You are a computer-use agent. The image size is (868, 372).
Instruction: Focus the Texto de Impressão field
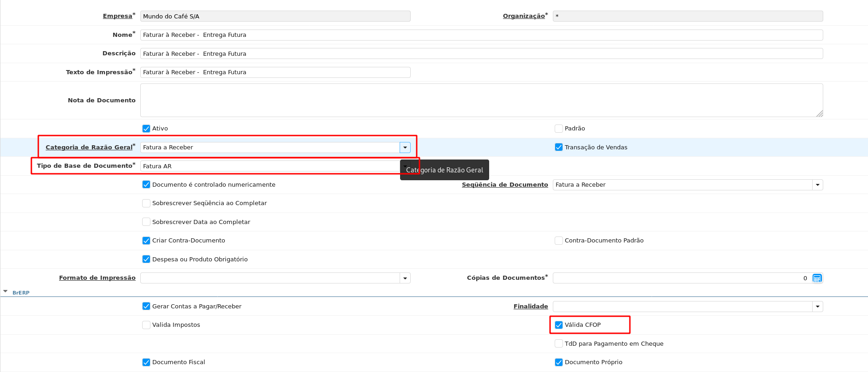coord(275,72)
